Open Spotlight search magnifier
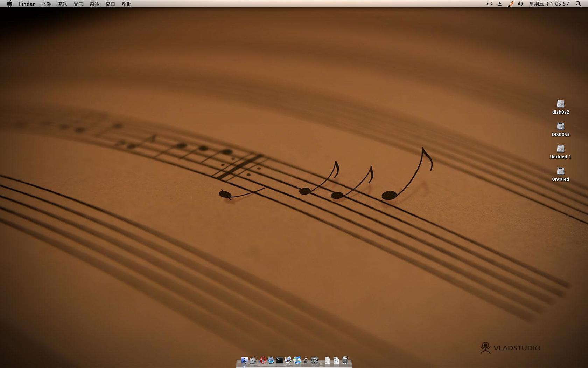The image size is (588, 368). pos(578,4)
